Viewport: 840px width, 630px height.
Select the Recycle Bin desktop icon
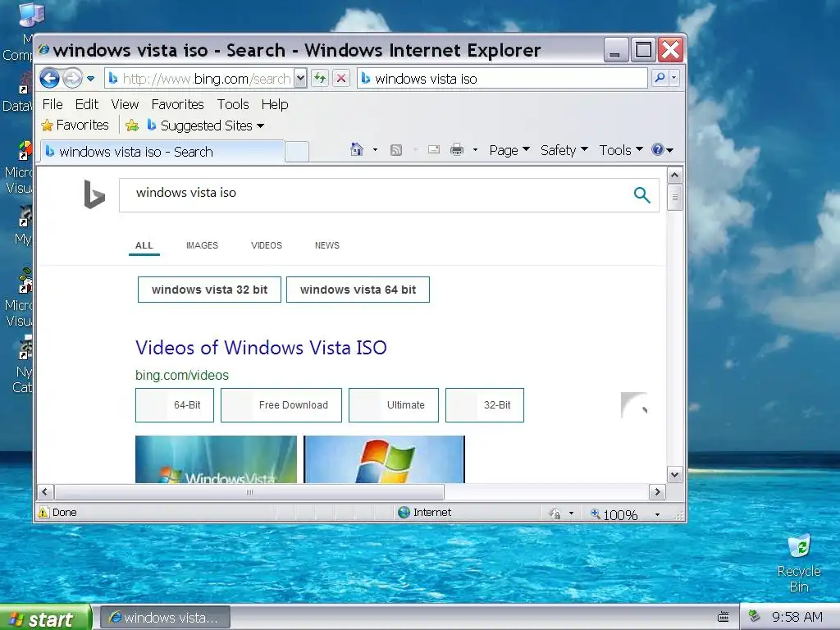click(x=799, y=563)
